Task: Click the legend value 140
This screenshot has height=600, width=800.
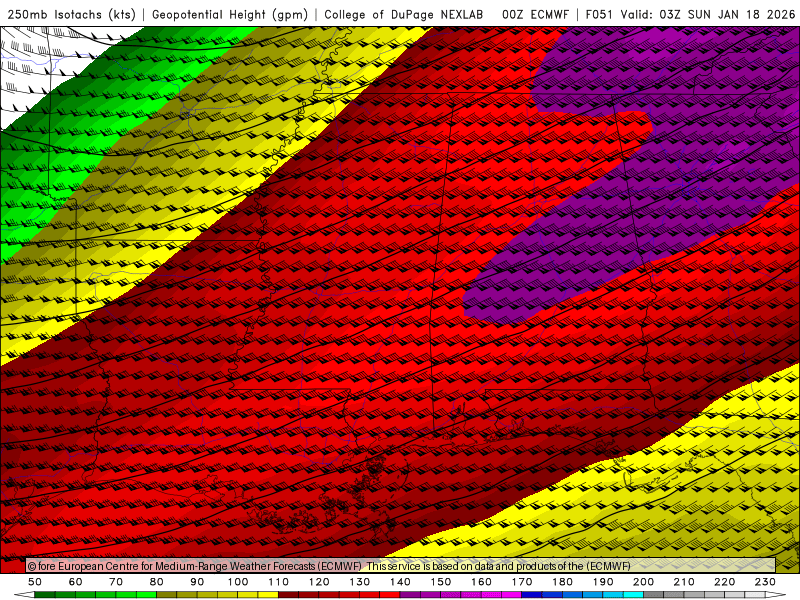Action: click(401, 582)
